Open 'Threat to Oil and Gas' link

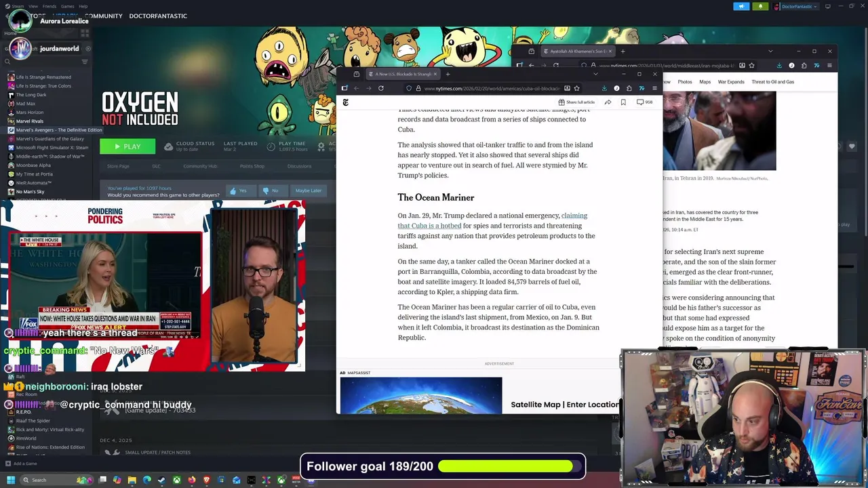(x=772, y=82)
